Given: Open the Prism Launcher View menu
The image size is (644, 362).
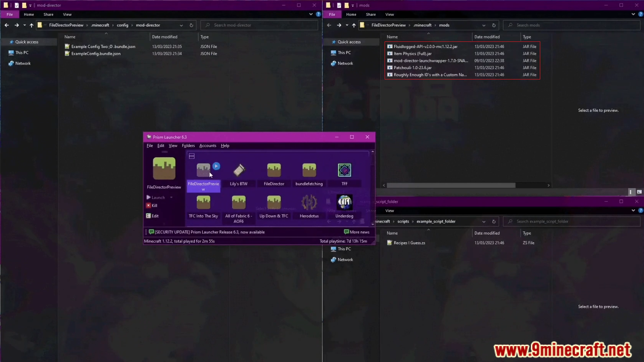Looking at the screenshot, I should click(173, 145).
